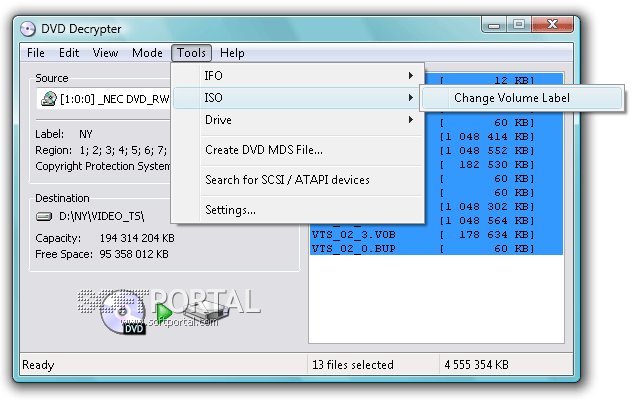This screenshot has width=633, height=403.
Task: Open Settings... from the Tools menu
Action: point(230,210)
